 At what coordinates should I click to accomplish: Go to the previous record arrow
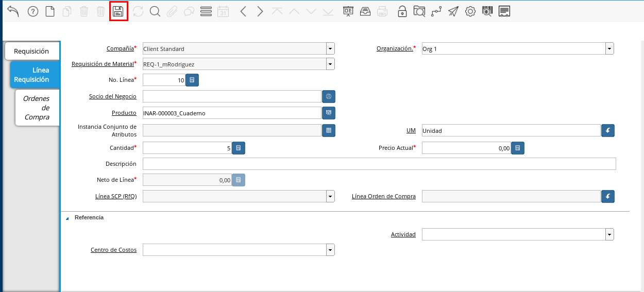point(244,11)
